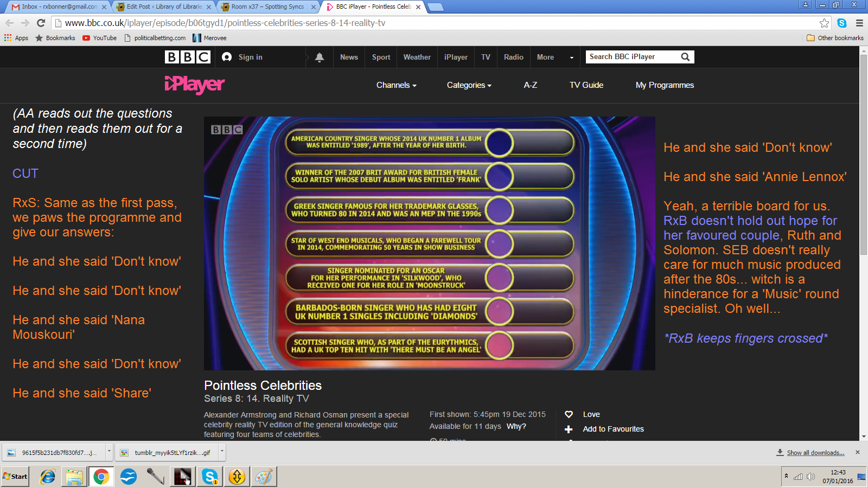Click the Love heart icon
The image size is (868, 488).
tap(569, 414)
